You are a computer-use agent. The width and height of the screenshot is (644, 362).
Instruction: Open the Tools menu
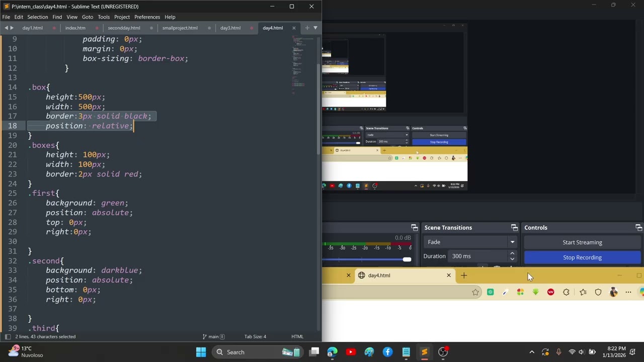tap(104, 17)
